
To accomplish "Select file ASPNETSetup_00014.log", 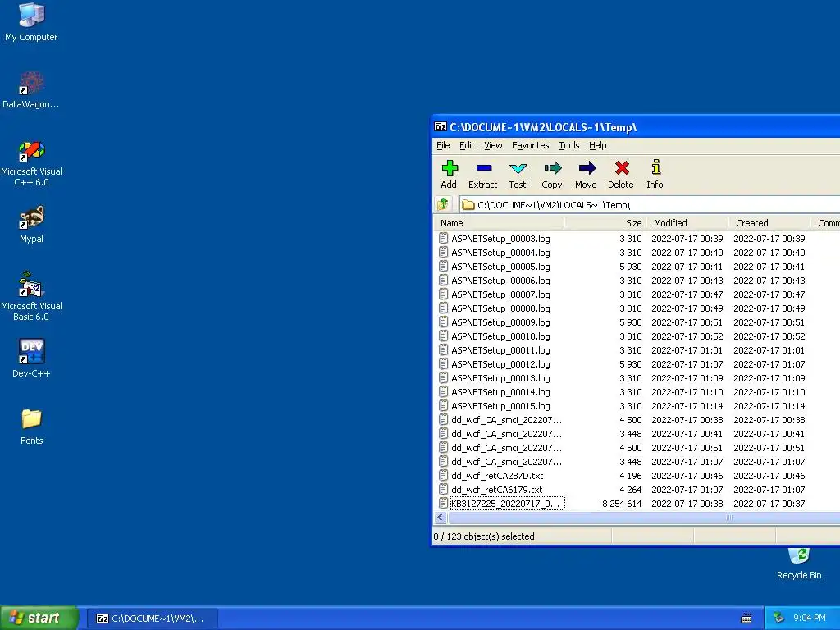I will [x=500, y=391].
